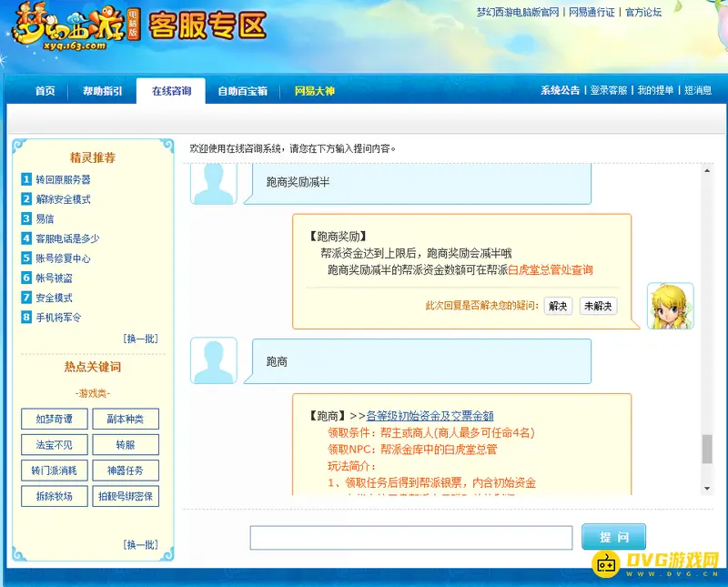Open 官方论坛 link

tap(643, 13)
